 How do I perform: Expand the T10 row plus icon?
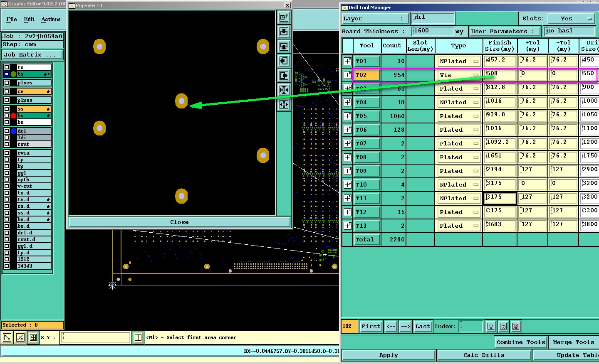click(x=348, y=184)
